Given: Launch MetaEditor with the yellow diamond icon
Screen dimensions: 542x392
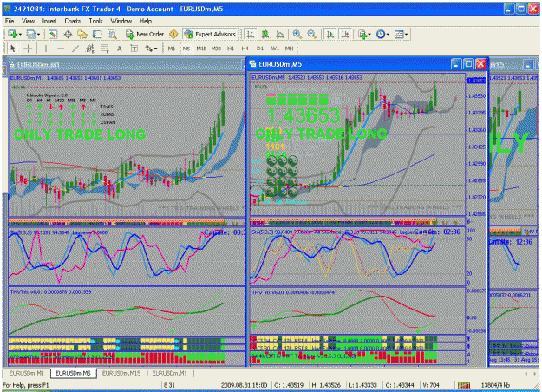Looking at the screenshot, I should (173, 34).
